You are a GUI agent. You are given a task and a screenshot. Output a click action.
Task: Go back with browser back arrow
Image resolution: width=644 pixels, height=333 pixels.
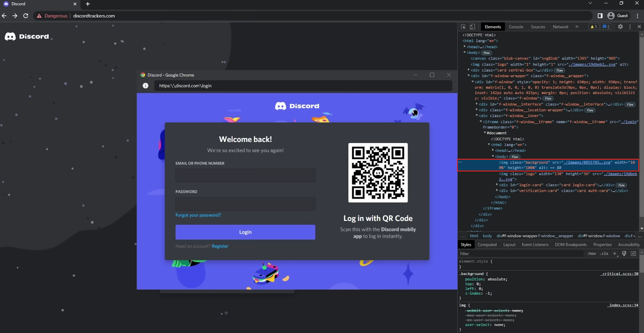point(4,16)
